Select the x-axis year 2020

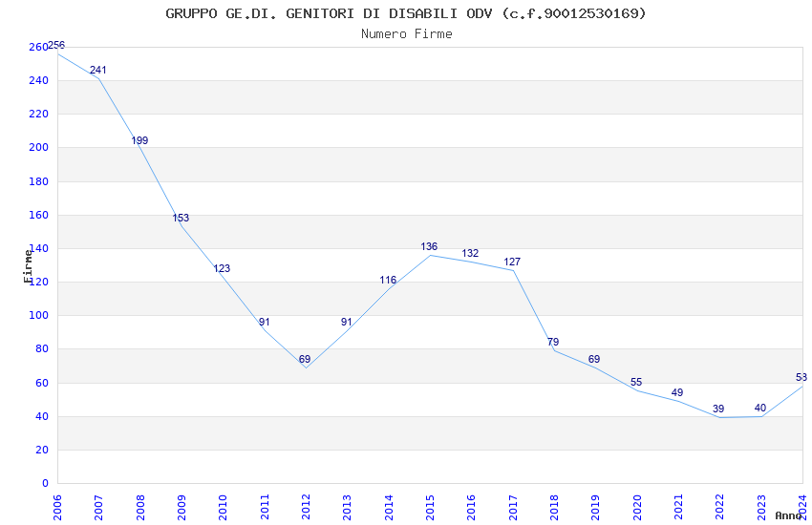637,508
